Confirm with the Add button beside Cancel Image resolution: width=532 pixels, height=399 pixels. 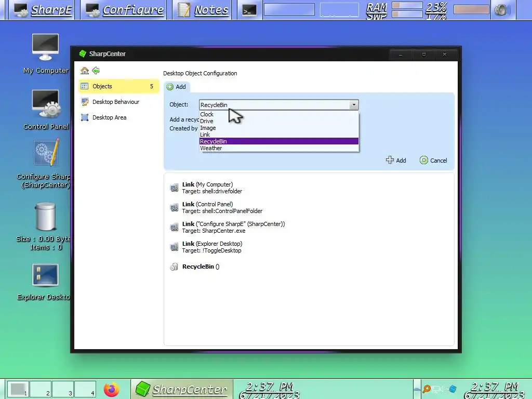(x=396, y=160)
